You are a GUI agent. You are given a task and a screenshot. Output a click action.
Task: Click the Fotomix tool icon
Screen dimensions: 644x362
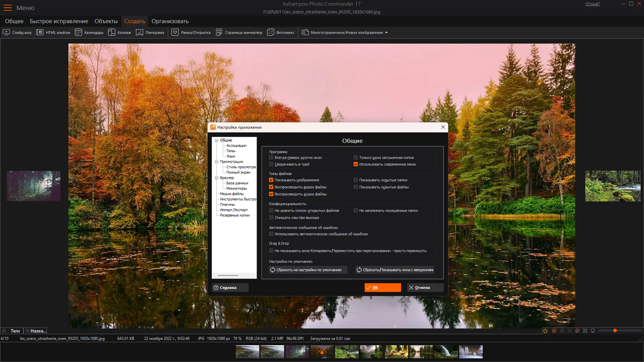point(270,33)
